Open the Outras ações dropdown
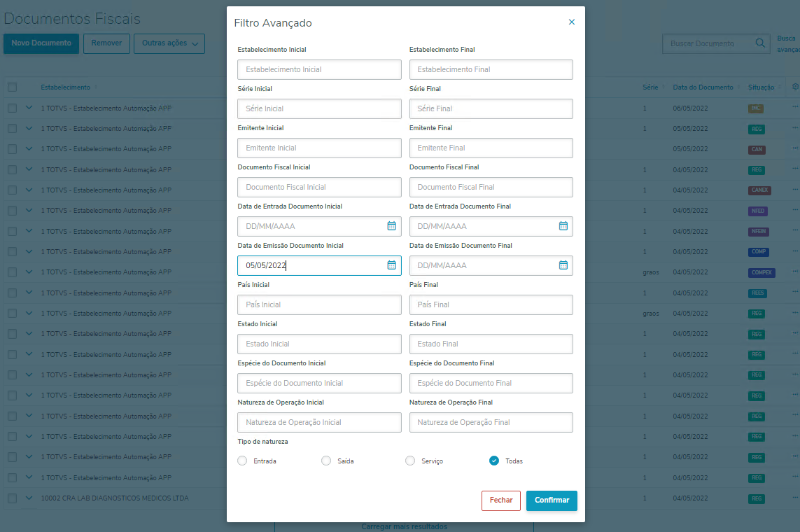The image size is (800, 532). pos(169,43)
